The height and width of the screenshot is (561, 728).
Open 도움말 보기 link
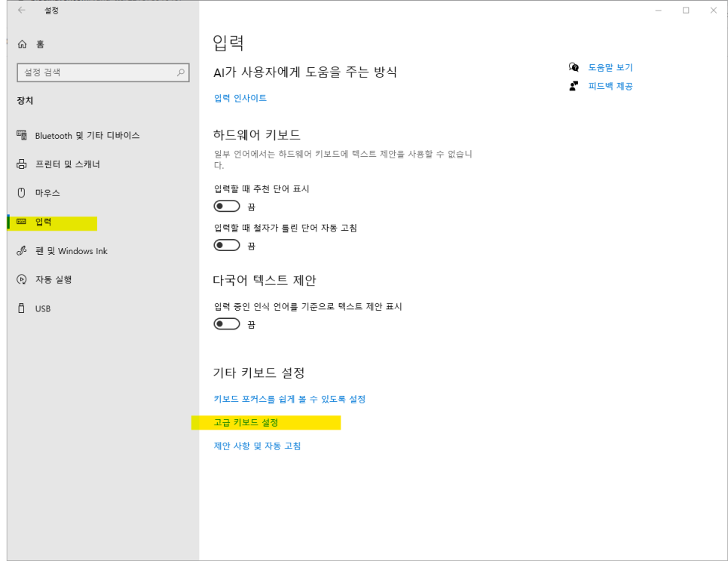610,67
